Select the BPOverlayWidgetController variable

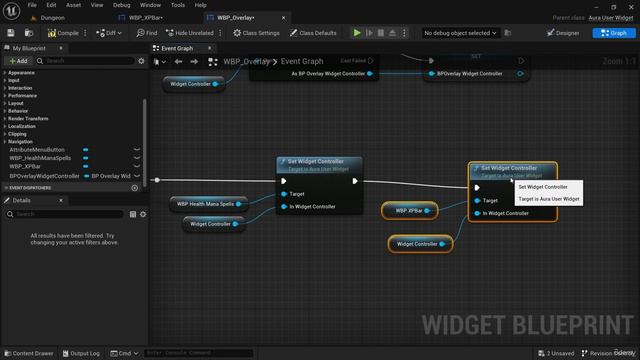coord(44,176)
